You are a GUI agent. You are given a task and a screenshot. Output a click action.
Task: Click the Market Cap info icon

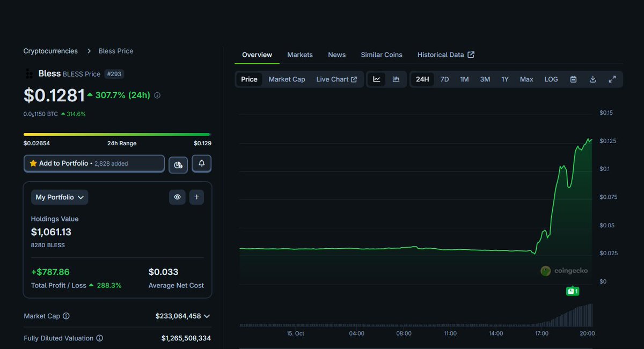(x=66, y=316)
